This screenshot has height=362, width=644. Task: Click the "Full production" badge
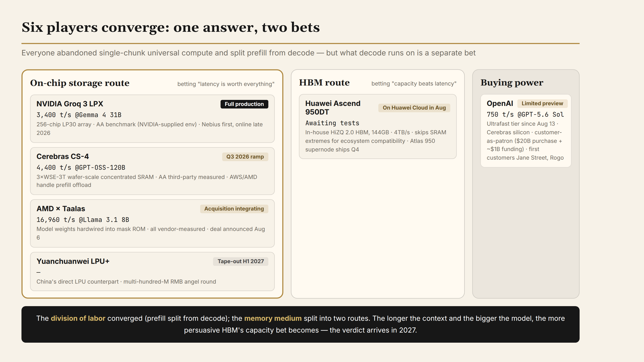click(244, 104)
